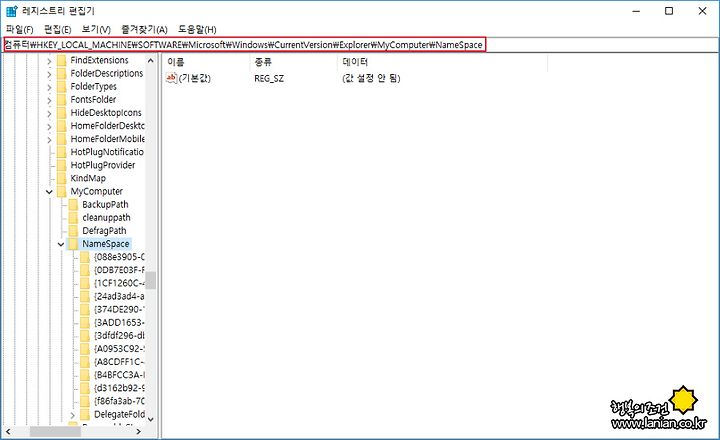
Task: Select the FindExtensions folder icon
Action: [62, 60]
